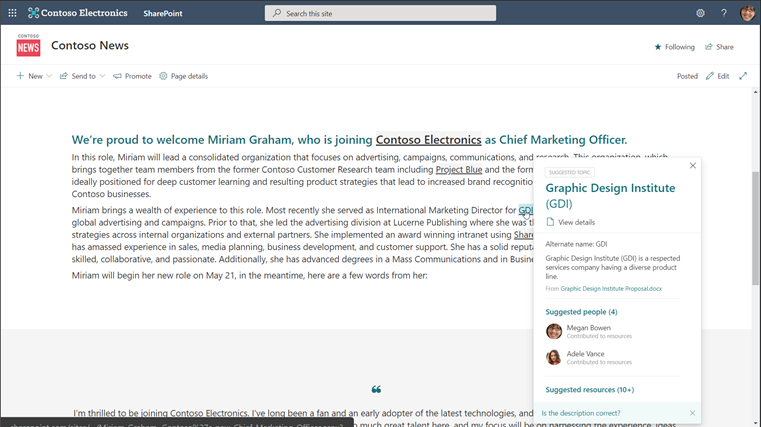Click Is the description correct? prompt
The width and height of the screenshot is (761, 427).
click(x=581, y=413)
